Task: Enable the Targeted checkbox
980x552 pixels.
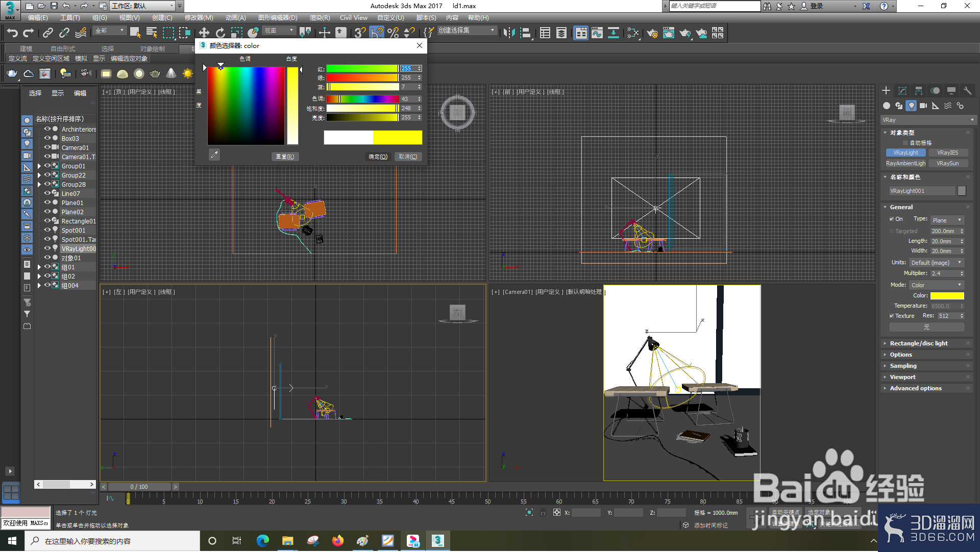Action: click(x=892, y=232)
